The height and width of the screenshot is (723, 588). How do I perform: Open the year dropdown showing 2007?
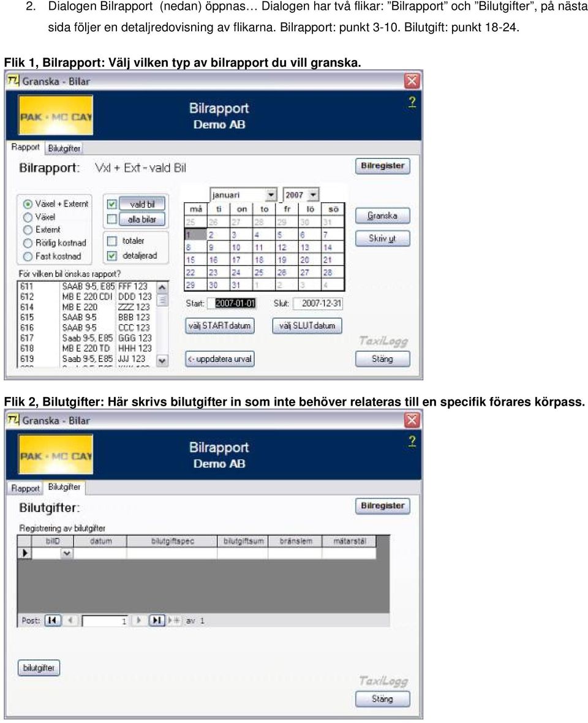[314, 195]
